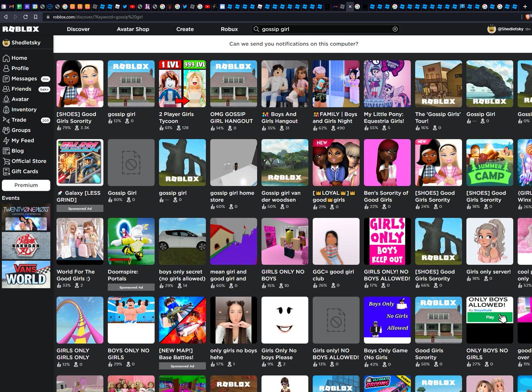Open Blog in the sidebar
Image resolution: width=532 pixels, height=392 pixels.
[13, 151]
